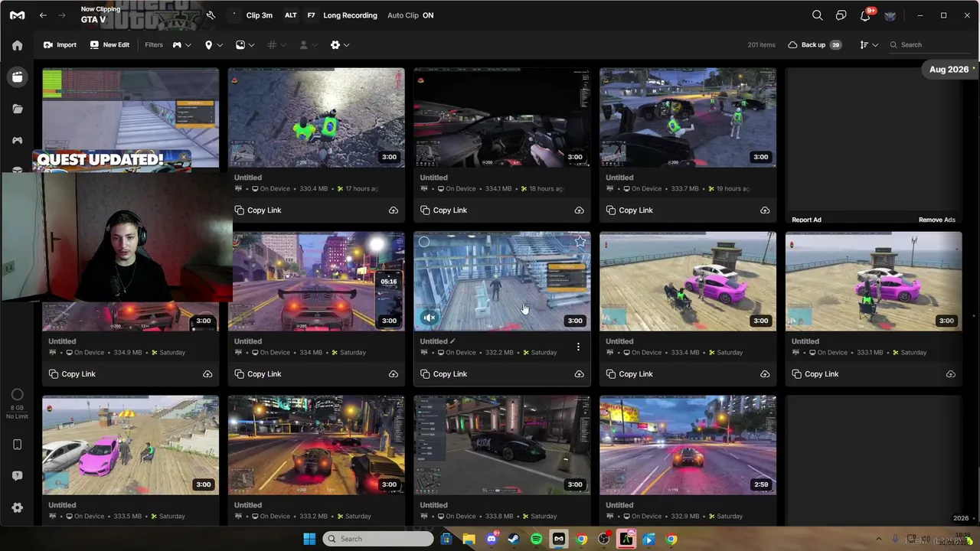The height and width of the screenshot is (551, 980).
Task: Open the folders icon in the left sidebar
Action: tap(18, 109)
